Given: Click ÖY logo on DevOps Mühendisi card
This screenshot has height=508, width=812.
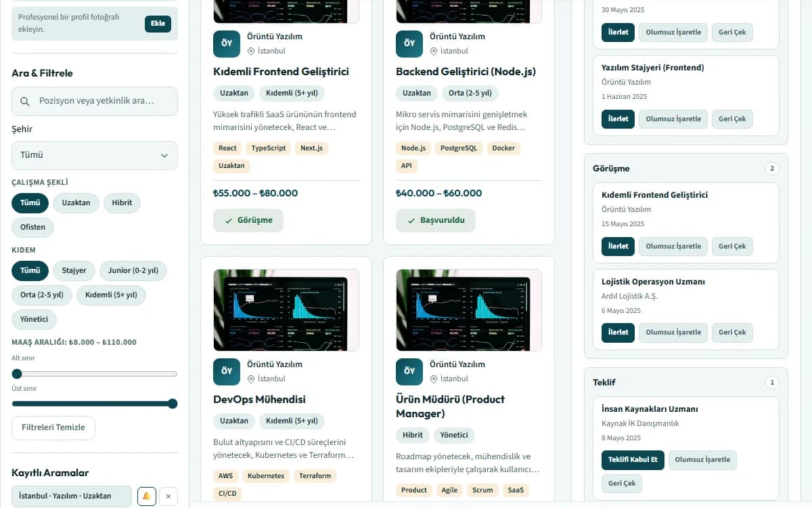Looking at the screenshot, I should (227, 371).
